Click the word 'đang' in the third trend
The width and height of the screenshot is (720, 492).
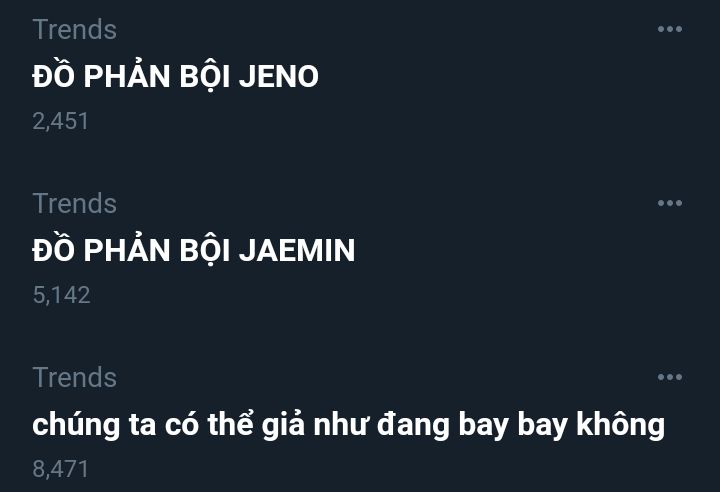coord(413,425)
